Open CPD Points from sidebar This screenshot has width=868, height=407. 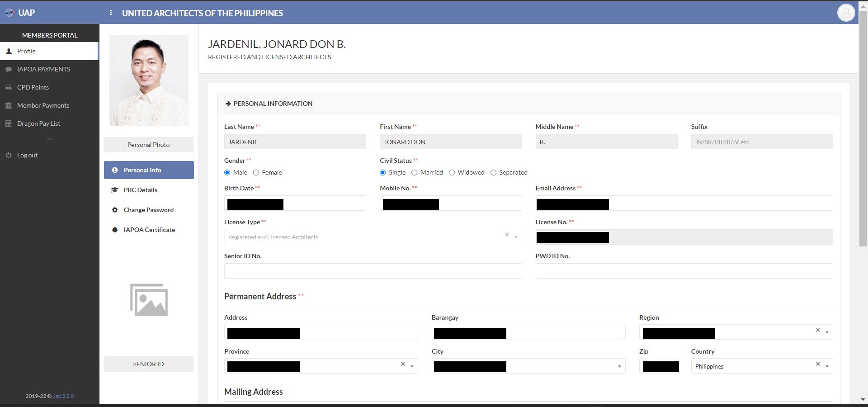click(x=49, y=87)
